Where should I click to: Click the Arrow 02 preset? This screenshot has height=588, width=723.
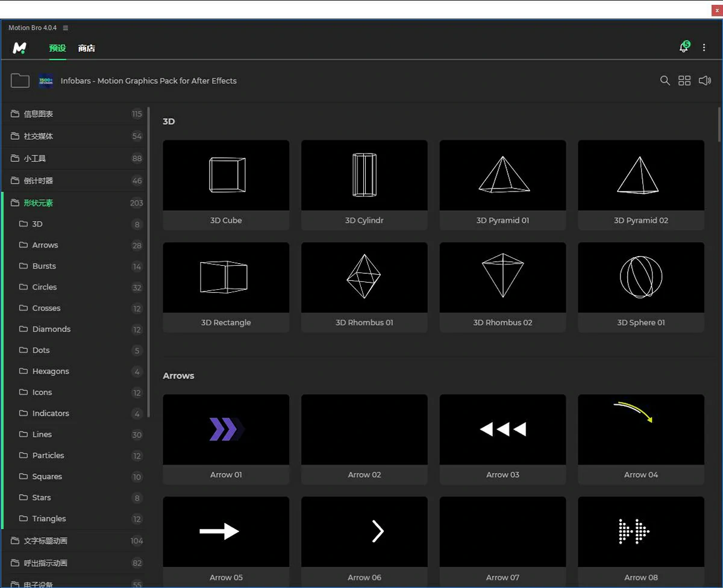coord(365,439)
